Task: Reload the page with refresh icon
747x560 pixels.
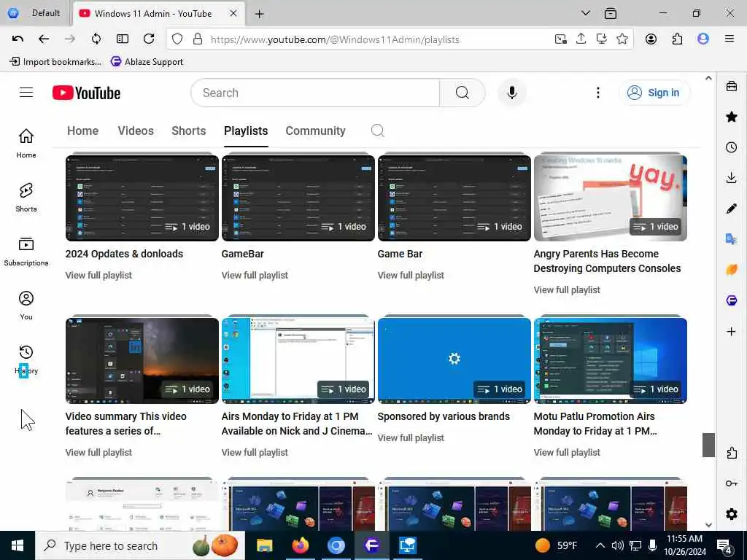Action: tap(149, 39)
